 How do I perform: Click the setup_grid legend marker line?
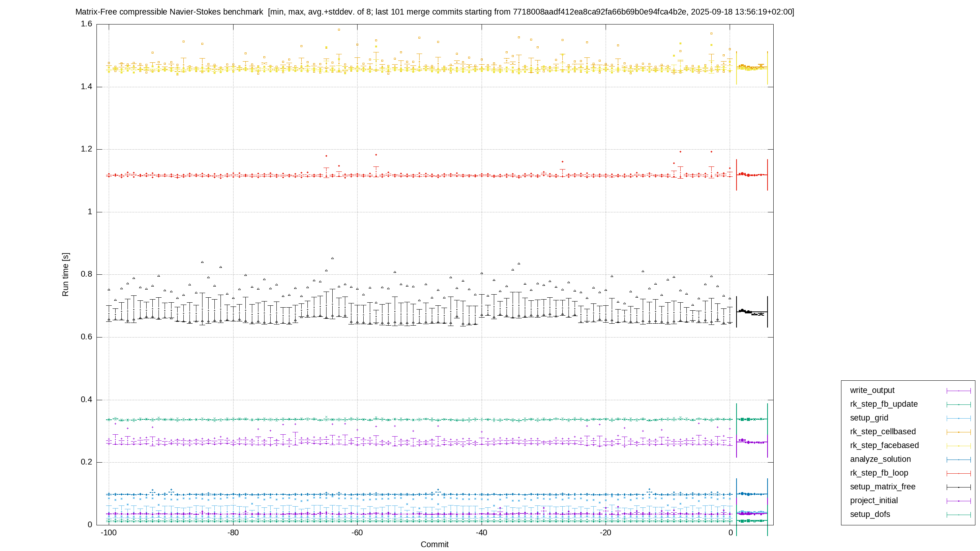pos(959,418)
